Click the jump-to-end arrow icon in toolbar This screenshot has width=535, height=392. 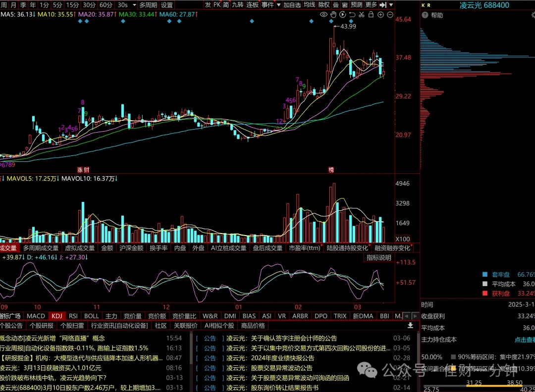pyautogui.click(x=383, y=5)
